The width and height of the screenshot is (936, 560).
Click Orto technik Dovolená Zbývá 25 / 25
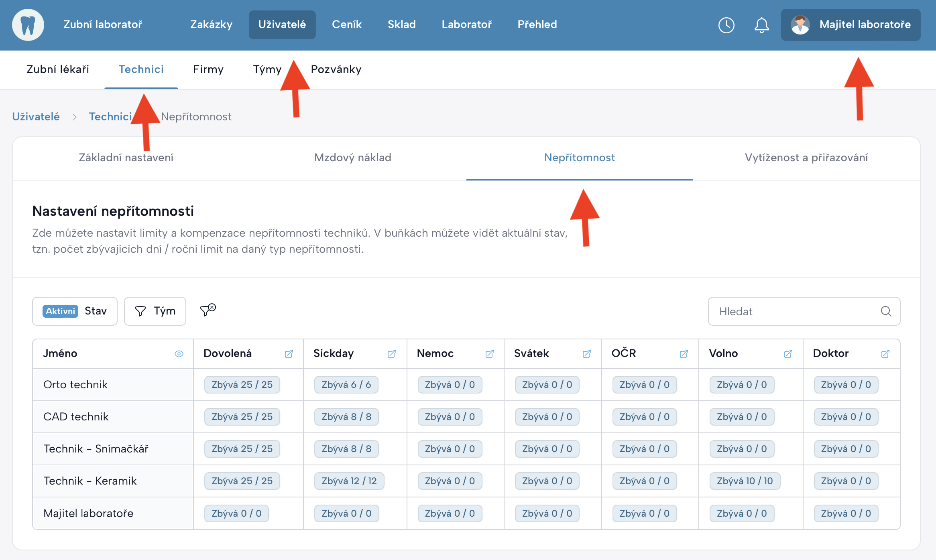pyautogui.click(x=242, y=385)
